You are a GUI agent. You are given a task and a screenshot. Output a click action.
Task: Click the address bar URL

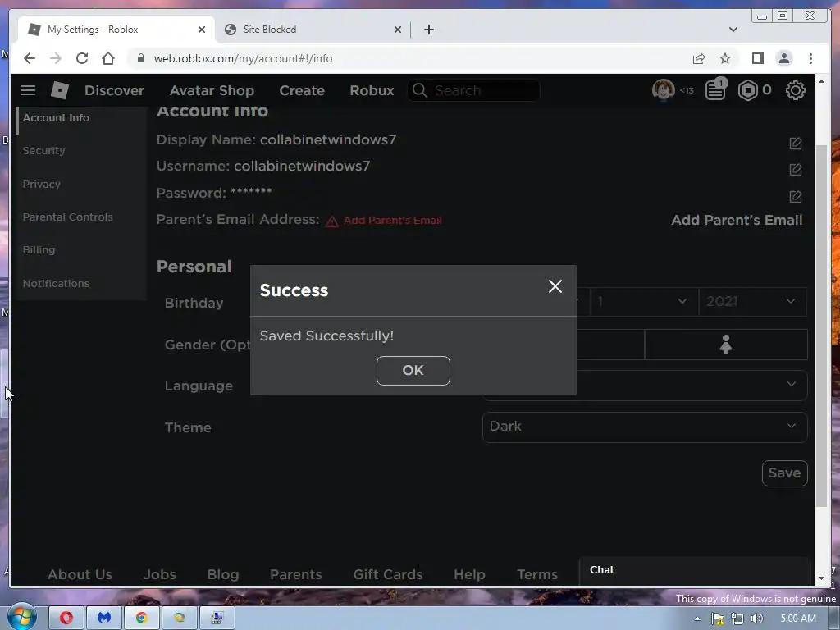tap(243, 58)
